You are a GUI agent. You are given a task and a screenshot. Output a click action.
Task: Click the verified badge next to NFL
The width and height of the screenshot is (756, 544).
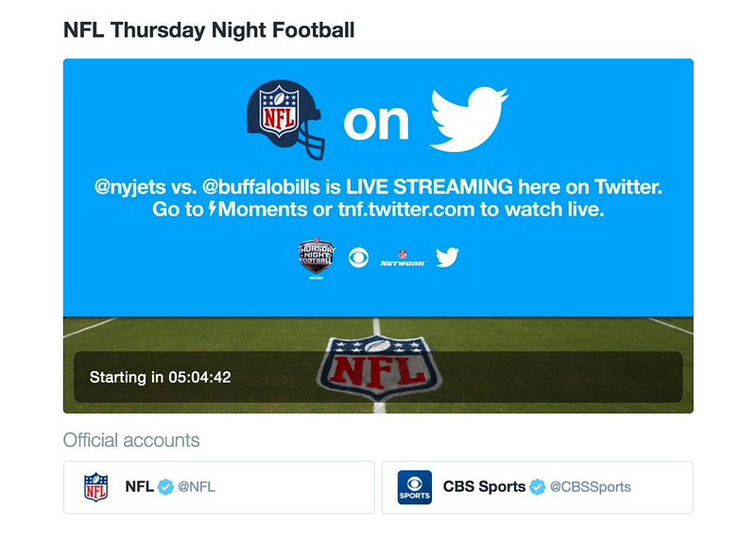tap(165, 487)
